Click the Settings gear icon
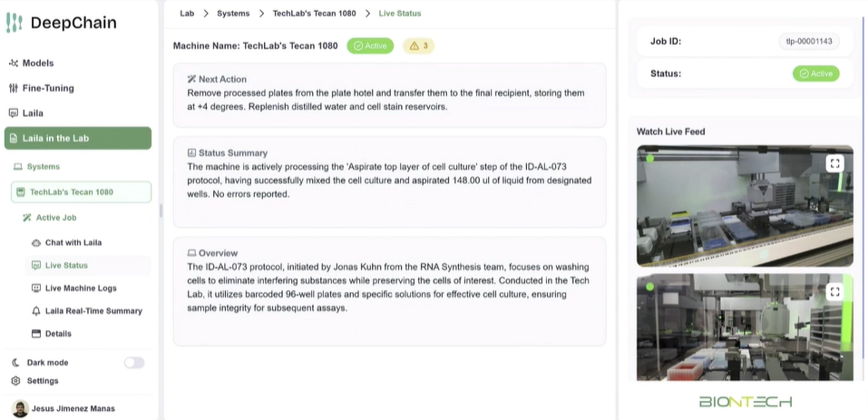 coord(15,381)
